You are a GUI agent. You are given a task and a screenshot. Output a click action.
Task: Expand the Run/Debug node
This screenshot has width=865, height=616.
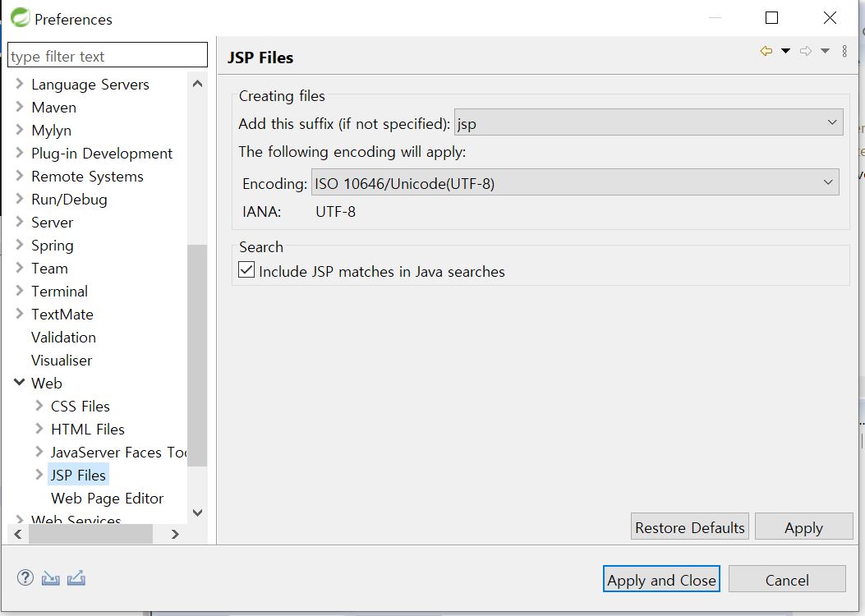[20, 199]
